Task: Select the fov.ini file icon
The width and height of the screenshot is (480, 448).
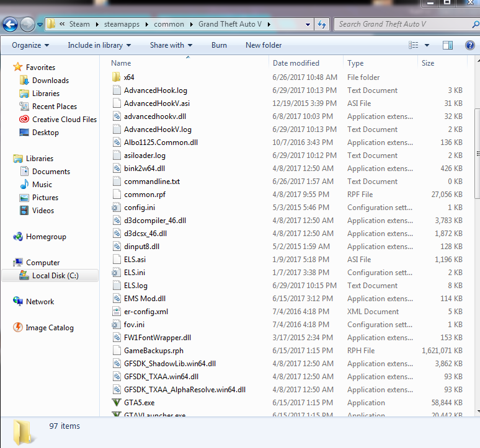Action: 117,325
